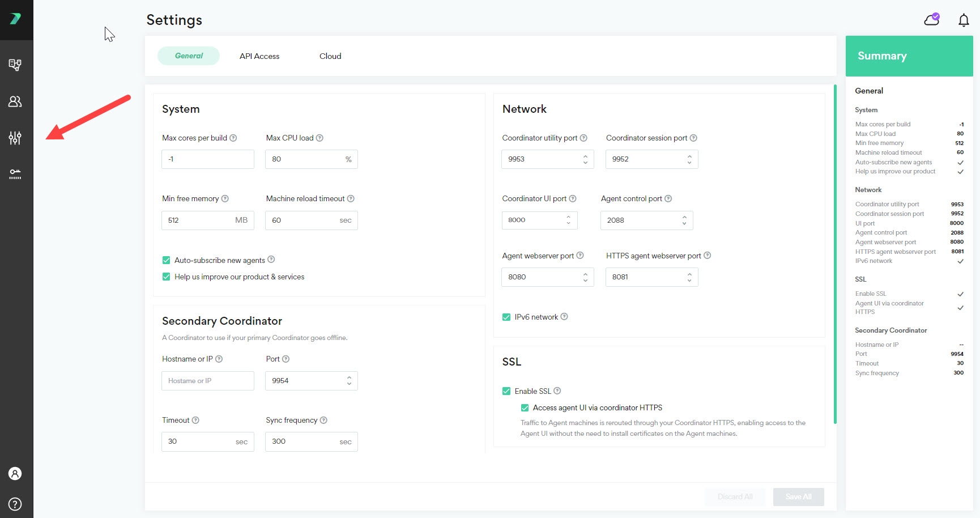Image resolution: width=980 pixels, height=518 pixels.
Task: Adjust Secondary Coordinator Port stepper arrows
Action: pyautogui.click(x=349, y=381)
